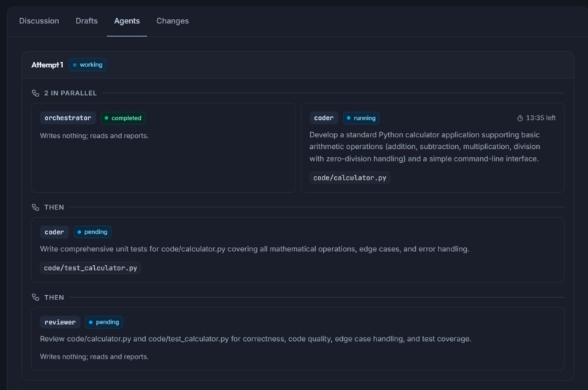Click the pending badge on the reviewer card

(x=104, y=322)
